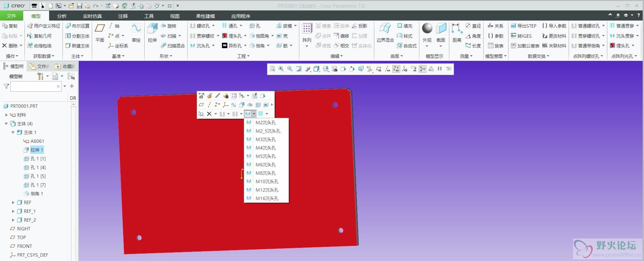Viewport: 644px width, 261px height.
Task: Click the tree settings hammer icon
Action: tap(40, 76)
